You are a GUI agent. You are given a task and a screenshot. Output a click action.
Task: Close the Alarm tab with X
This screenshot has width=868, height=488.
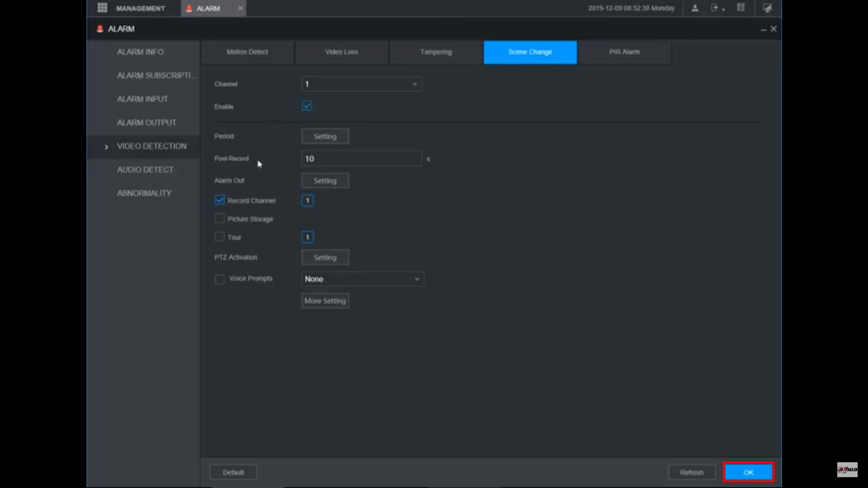point(240,8)
